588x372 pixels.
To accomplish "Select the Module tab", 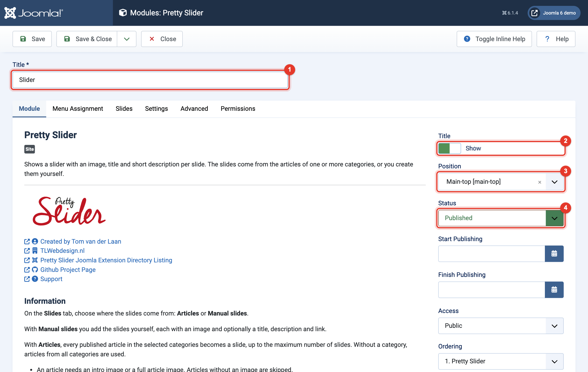I will 29,109.
